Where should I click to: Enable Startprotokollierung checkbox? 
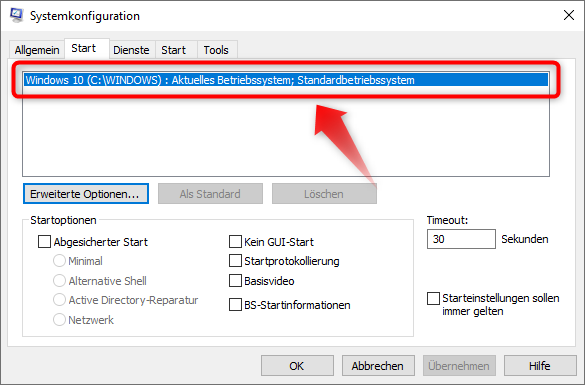[x=235, y=261]
